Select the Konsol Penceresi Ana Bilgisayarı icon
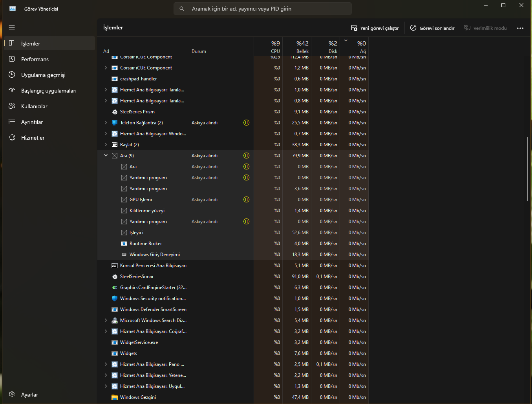The height and width of the screenshot is (404, 532). [x=115, y=266]
